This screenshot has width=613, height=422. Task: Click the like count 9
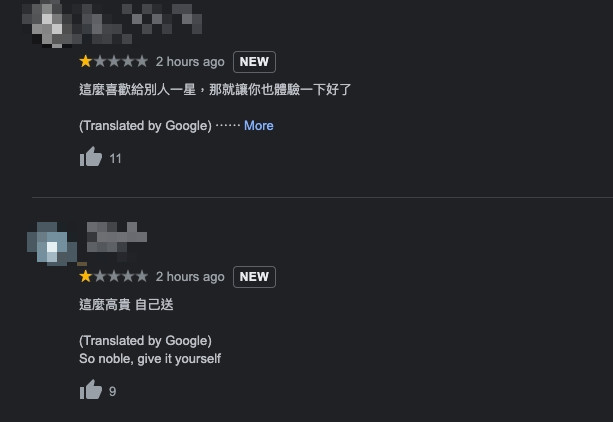(113, 391)
